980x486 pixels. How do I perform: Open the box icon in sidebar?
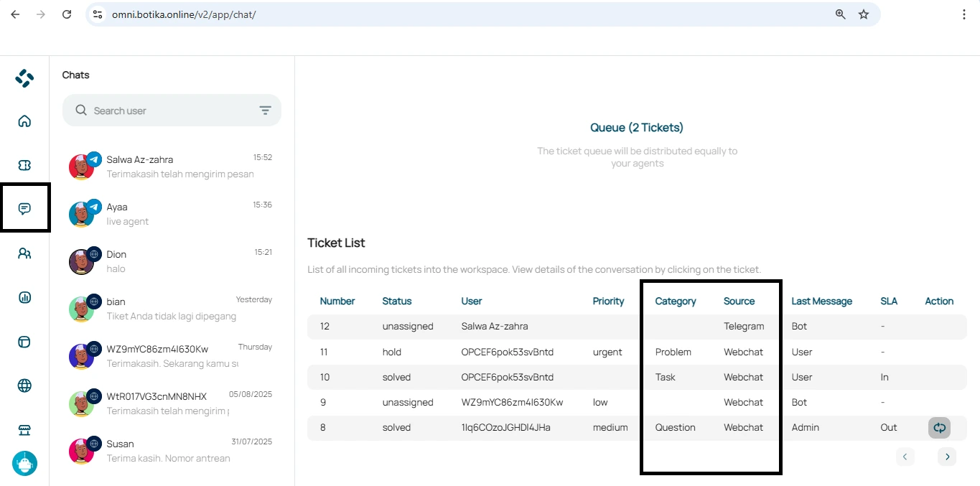(24, 342)
